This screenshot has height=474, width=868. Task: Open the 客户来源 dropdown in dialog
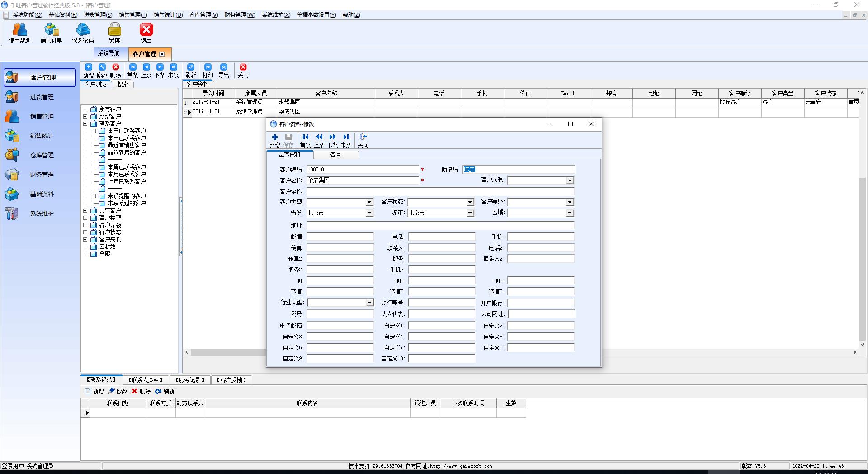[x=570, y=180]
